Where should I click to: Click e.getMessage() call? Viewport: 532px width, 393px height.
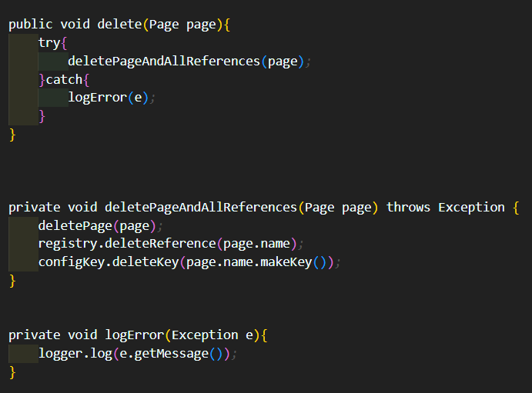tap(171, 354)
